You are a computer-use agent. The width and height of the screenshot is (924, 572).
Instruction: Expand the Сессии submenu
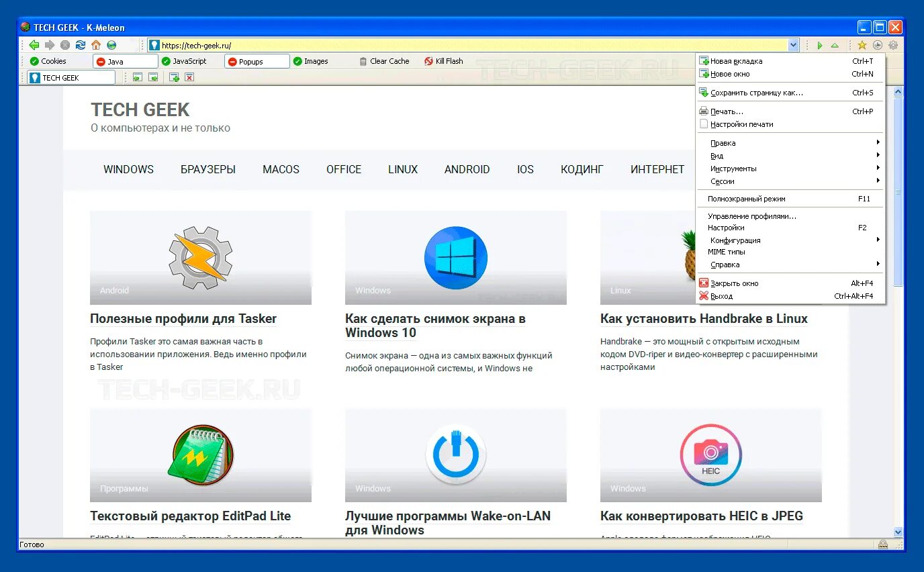click(790, 181)
